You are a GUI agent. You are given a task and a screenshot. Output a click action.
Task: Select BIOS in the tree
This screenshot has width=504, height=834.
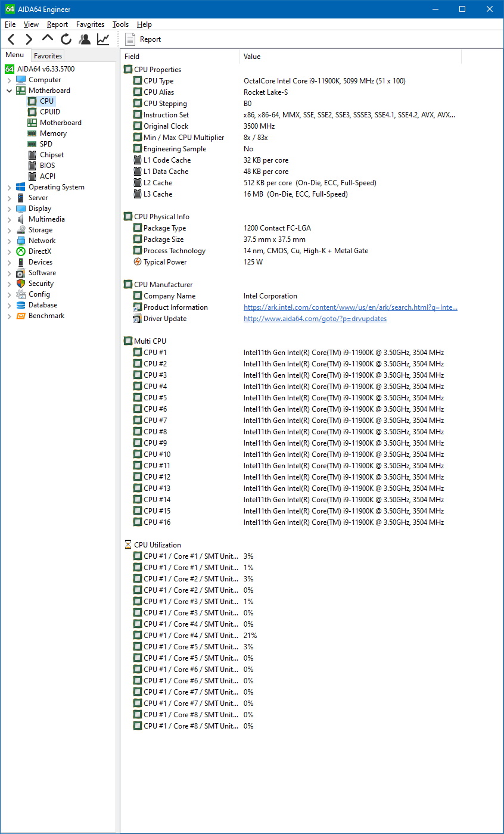pyautogui.click(x=47, y=166)
